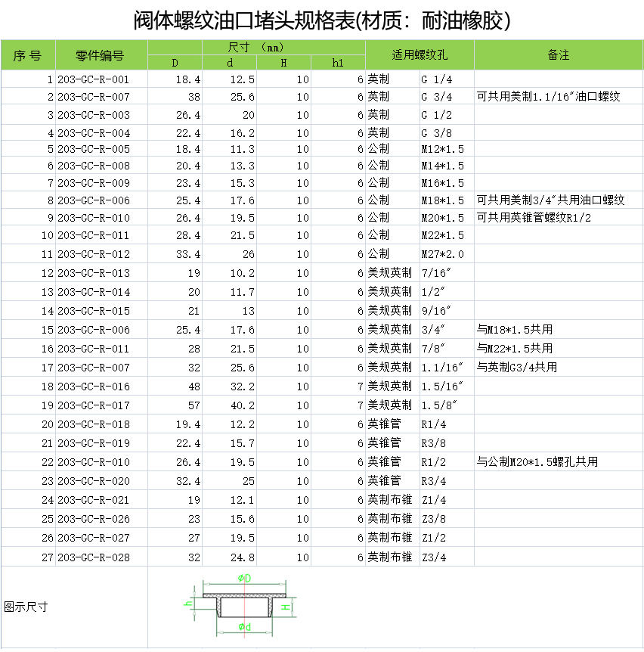Select the 零件编号 column header
644x652 pixels.
pos(101,55)
